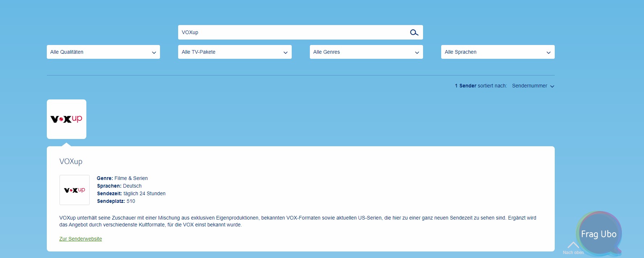The width and height of the screenshot is (644, 258).
Task: Click arrow next to Sendernummer sort
Action: click(552, 86)
